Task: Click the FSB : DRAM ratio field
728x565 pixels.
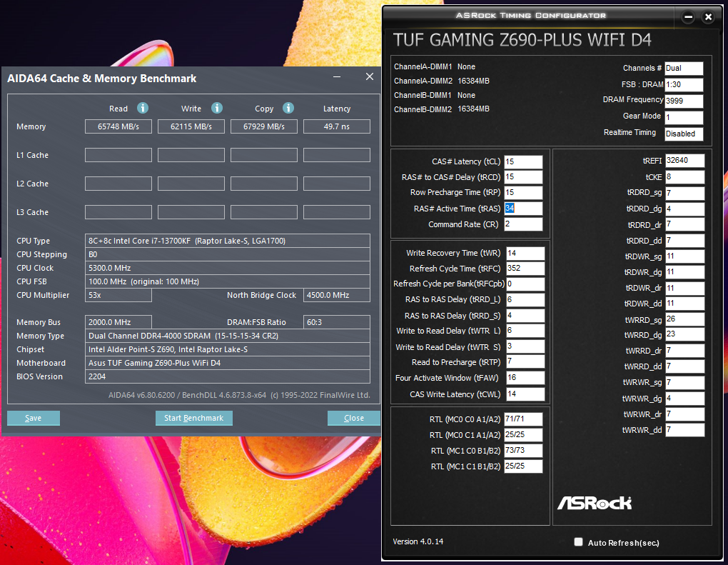Action: 684,84
